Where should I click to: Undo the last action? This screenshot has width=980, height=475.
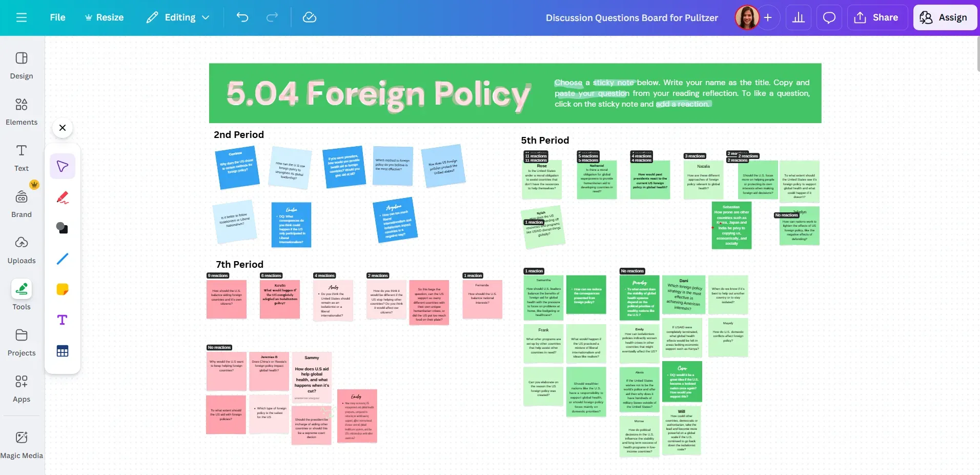242,17
